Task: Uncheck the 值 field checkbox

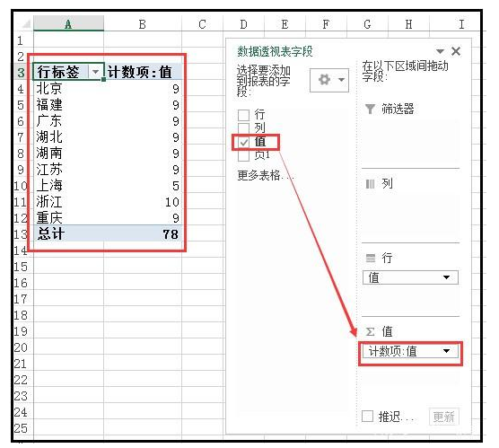Action: (x=244, y=142)
